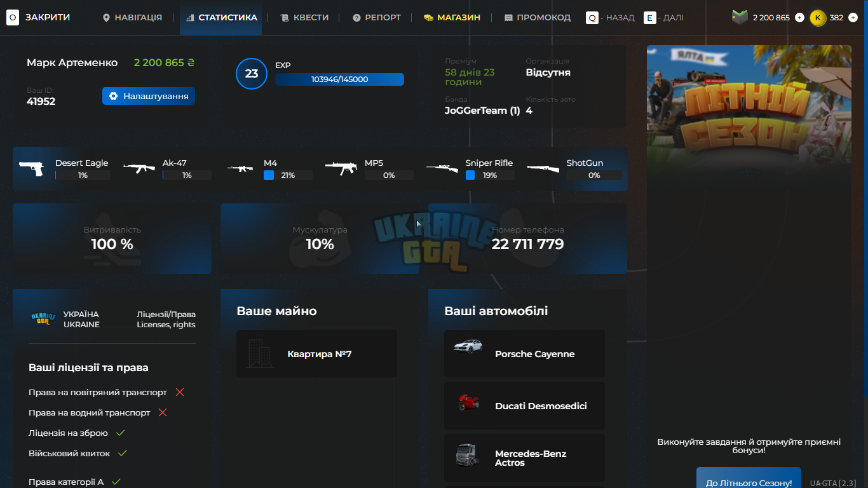Click the green check for category A license
868x488 pixels.
[x=116, y=482]
